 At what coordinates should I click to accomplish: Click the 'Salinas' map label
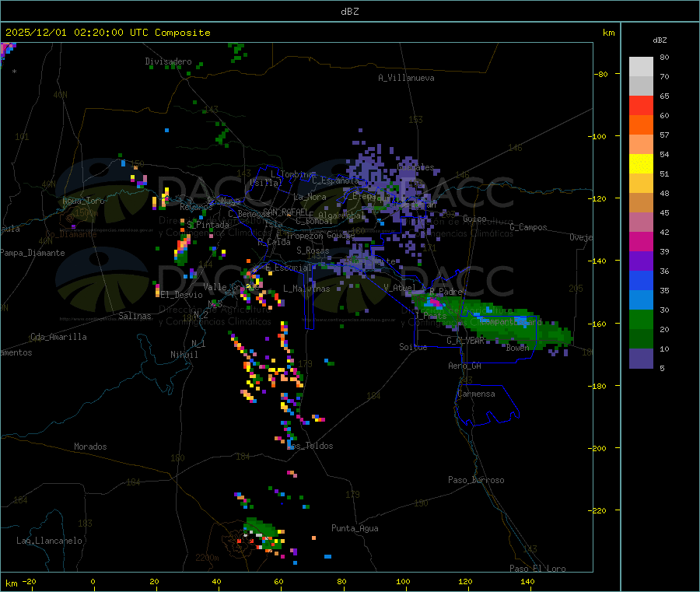point(135,316)
